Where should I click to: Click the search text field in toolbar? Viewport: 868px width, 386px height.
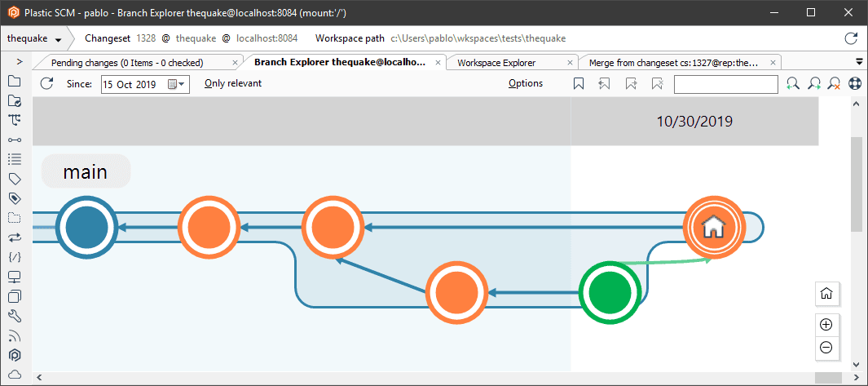click(x=725, y=84)
